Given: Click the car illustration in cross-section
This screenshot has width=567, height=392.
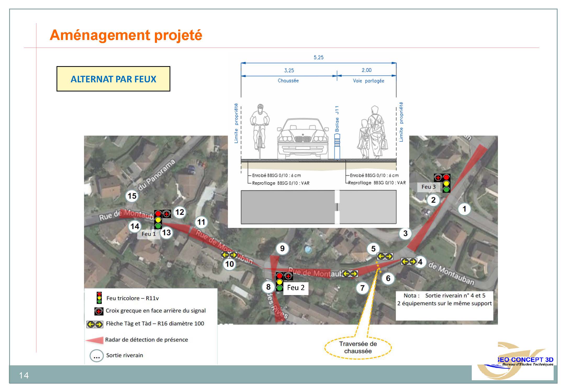Looking at the screenshot, I should point(303,139).
